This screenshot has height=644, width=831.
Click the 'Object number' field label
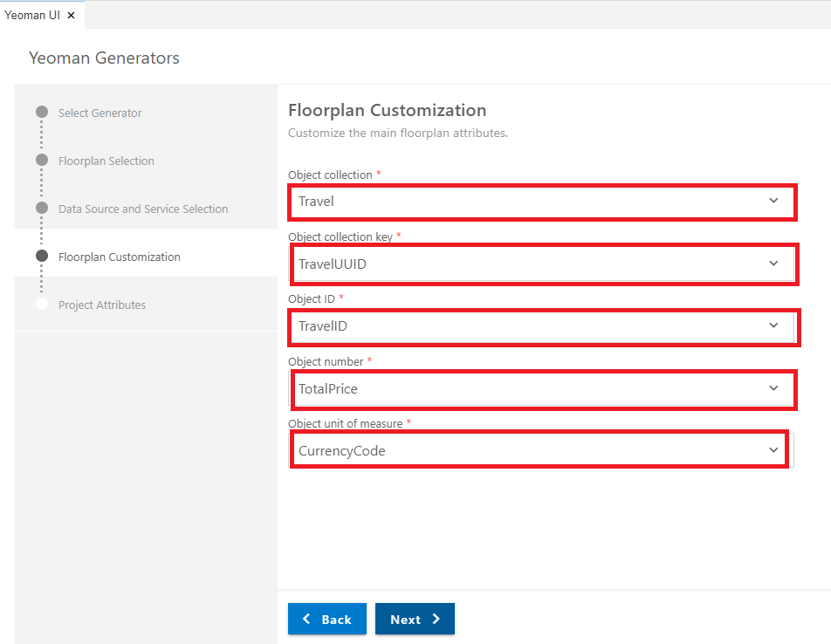[326, 362]
